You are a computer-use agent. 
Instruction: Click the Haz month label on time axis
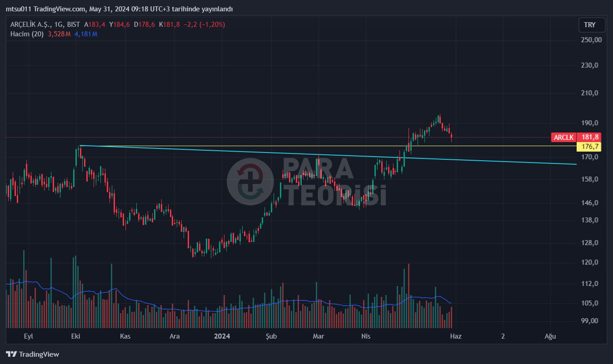(x=456, y=336)
